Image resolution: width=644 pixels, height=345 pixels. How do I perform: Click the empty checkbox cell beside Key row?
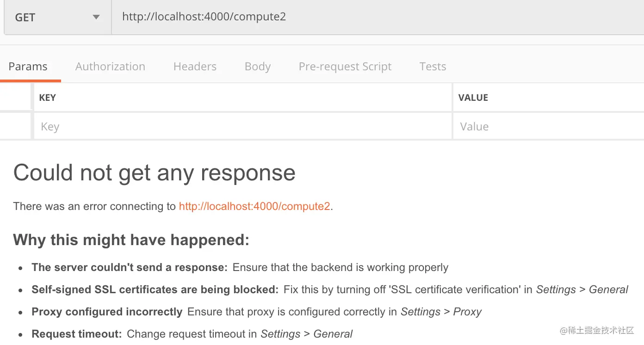(x=15, y=126)
